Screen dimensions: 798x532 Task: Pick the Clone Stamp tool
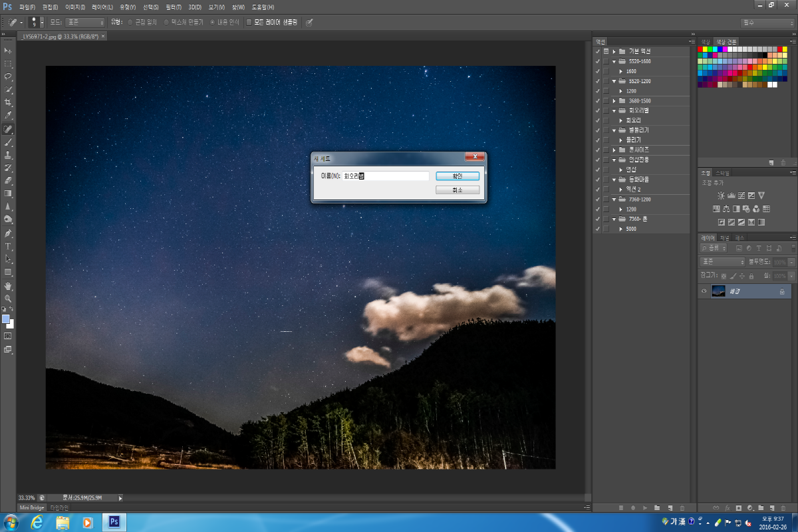point(8,154)
